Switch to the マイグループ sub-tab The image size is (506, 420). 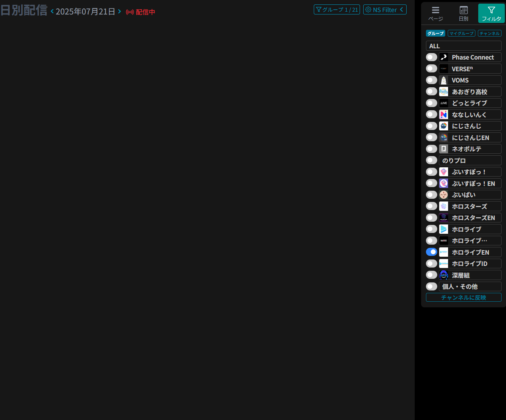click(461, 33)
